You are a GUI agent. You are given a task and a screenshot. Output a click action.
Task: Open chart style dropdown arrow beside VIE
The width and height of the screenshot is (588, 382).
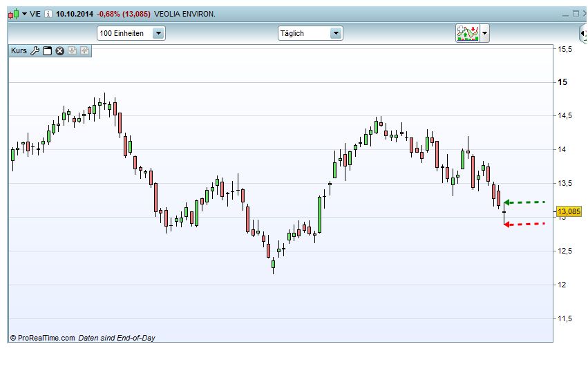[24, 14]
